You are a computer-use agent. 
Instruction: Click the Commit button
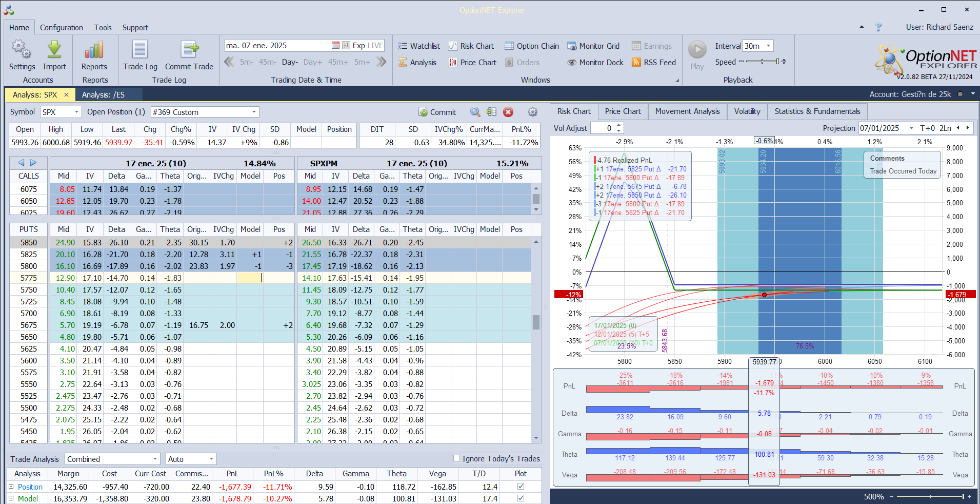437,112
